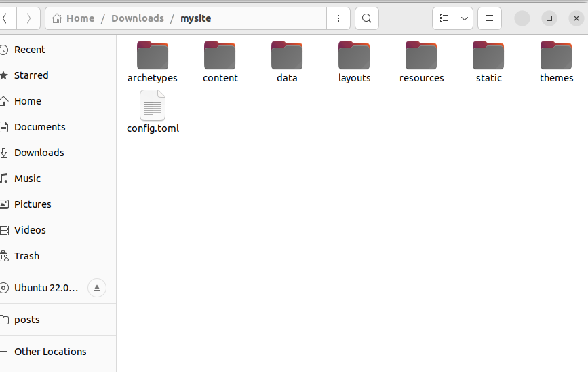Click the Trash label in the sidebar
The image size is (588, 372).
[26, 256]
